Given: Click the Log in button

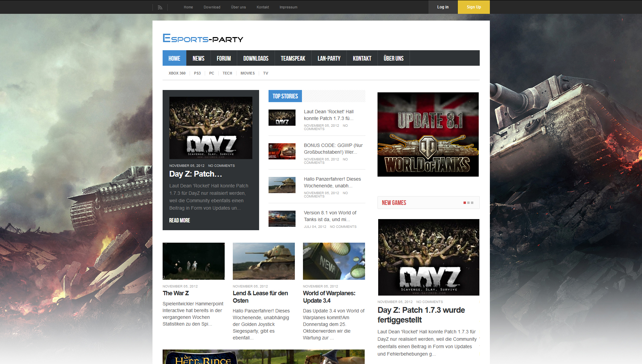Looking at the screenshot, I should (x=443, y=7).
